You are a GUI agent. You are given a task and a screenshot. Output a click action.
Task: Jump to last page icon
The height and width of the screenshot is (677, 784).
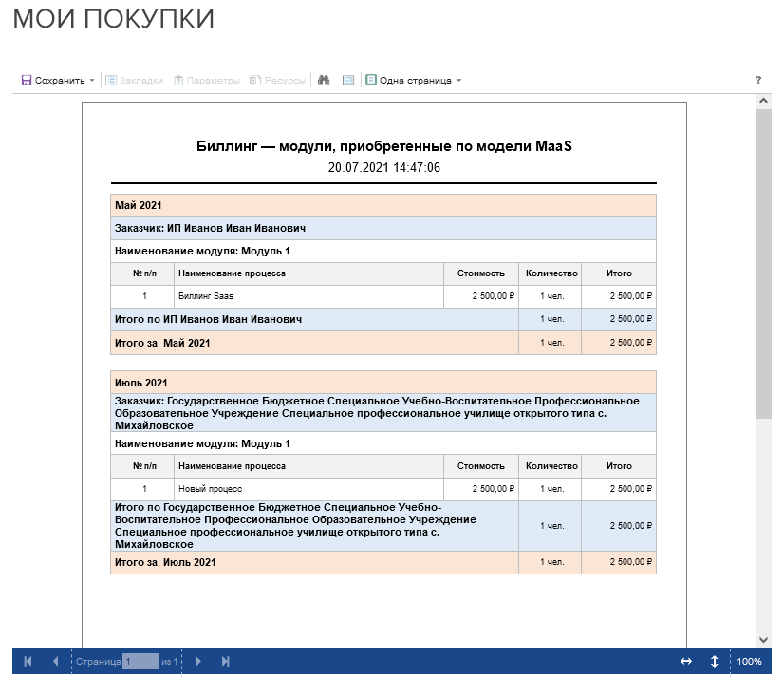226,661
